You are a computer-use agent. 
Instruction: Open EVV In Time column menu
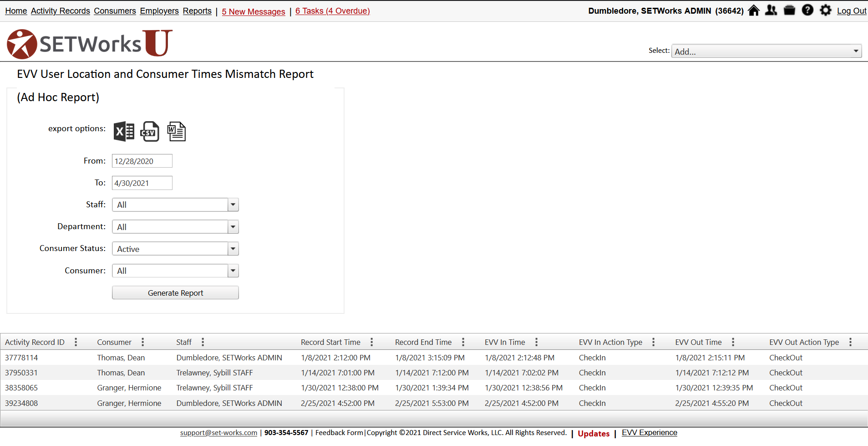point(537,342)
